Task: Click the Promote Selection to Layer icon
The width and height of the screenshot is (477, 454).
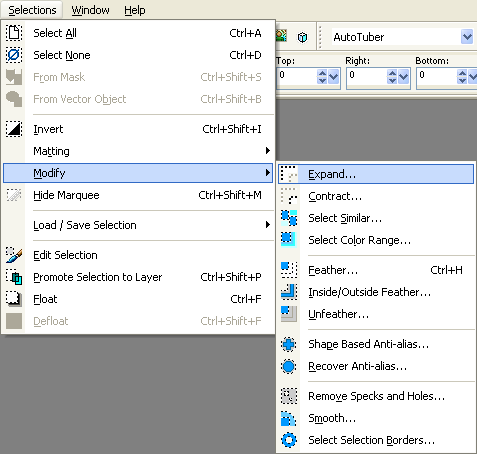Action: [14, 277]
